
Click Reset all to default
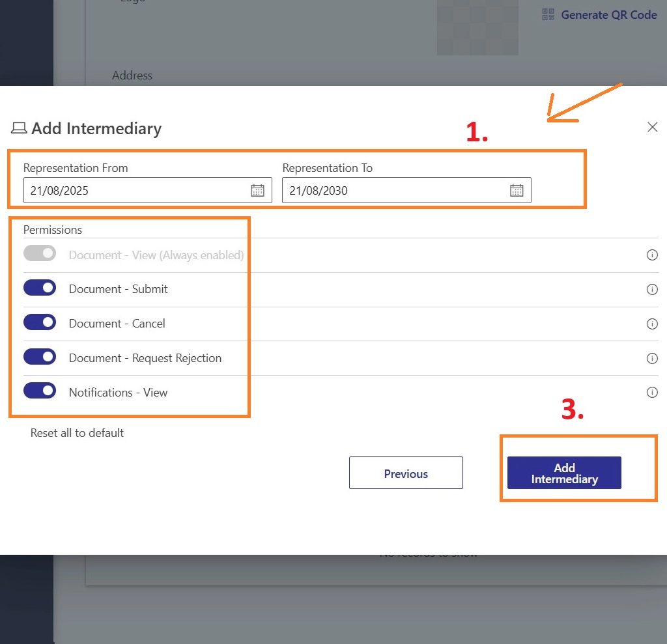[77, 433]
